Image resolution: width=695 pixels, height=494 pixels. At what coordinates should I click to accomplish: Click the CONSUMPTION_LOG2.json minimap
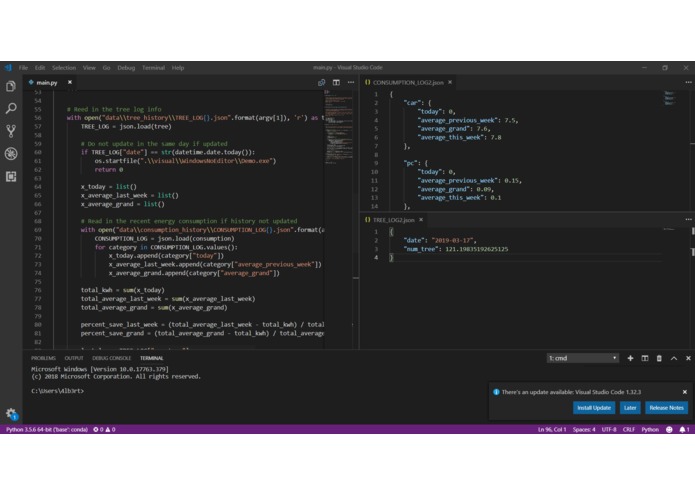[x=669, y=98]
